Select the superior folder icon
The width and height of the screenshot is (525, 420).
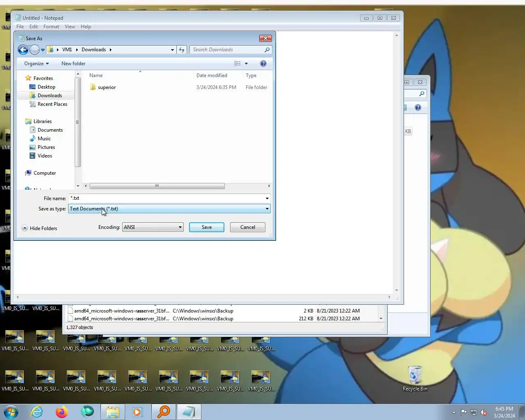coord(93,87)
